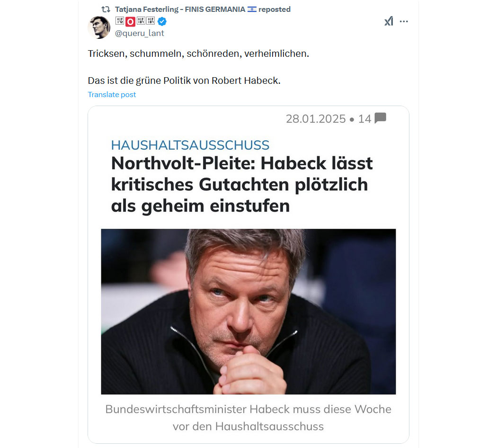
Task: Click the speech bubble comments icon
Action: pos(381,118)
